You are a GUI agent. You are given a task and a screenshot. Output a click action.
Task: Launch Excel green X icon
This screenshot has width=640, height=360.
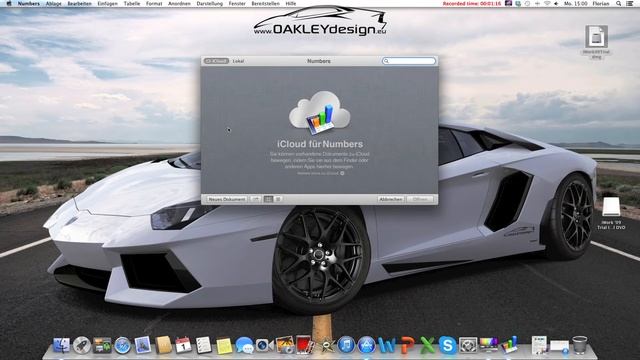[427, 345]
